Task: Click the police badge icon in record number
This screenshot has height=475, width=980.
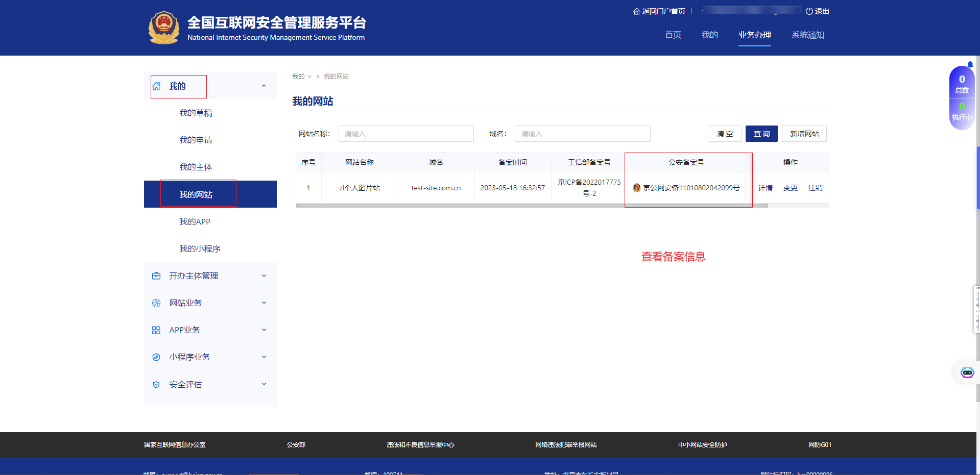Action: coord(636,188)
